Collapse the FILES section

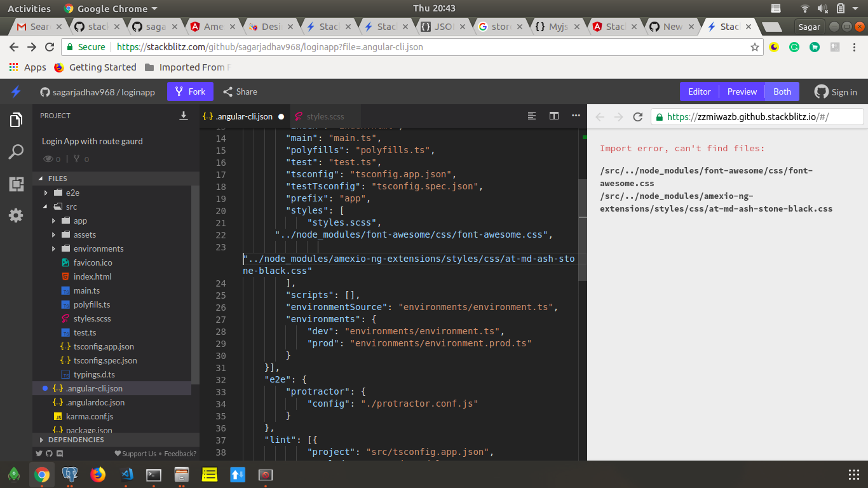click(x=41, y=178)
